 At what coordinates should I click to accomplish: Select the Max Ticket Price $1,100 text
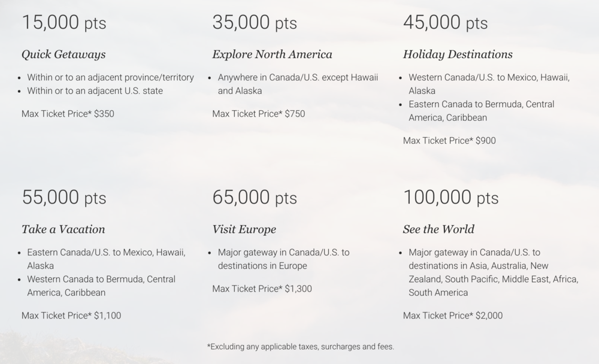[71, 315]
